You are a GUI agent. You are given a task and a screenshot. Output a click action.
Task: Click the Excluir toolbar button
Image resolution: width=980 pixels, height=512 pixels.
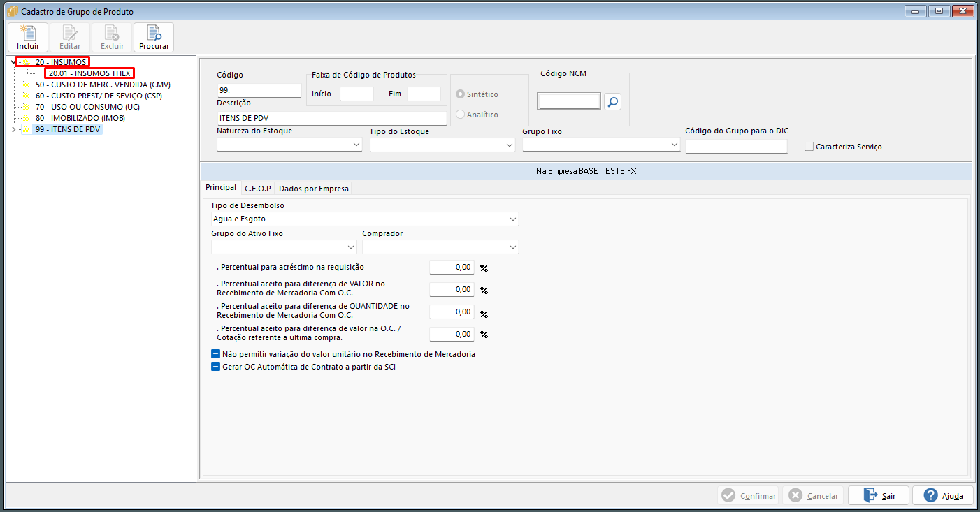click(x=112, y=37)
